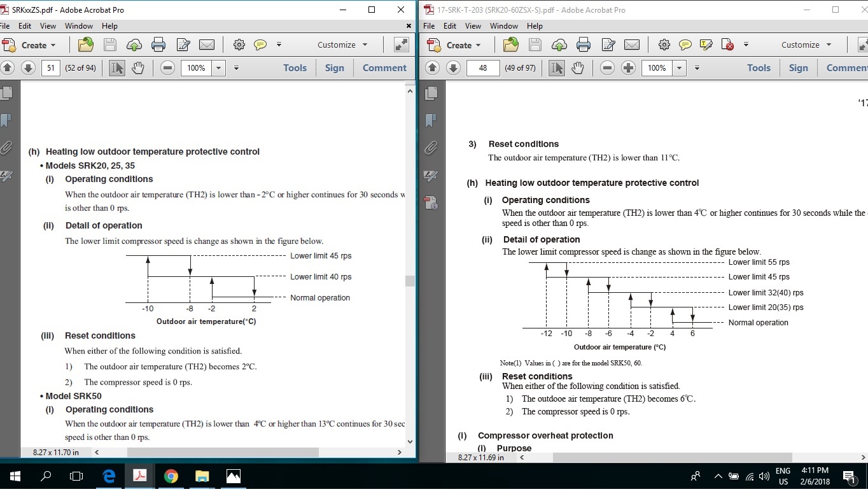This screenshot has width=868, height=494.
Task: Open Window menu in 17-SRK-T-203 window
Action: coord(504,26)
